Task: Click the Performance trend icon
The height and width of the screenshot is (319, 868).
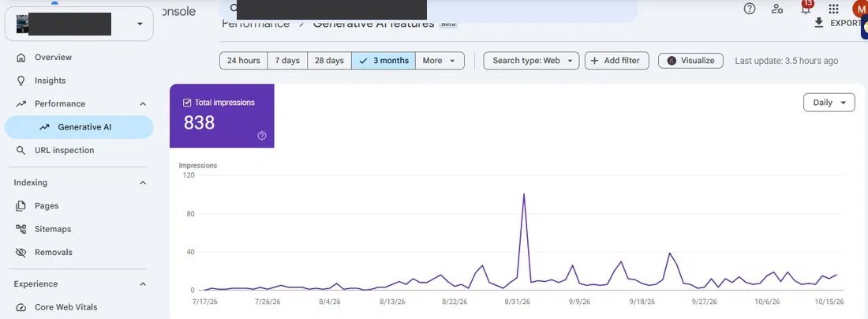Action: (x=21, y=103)
